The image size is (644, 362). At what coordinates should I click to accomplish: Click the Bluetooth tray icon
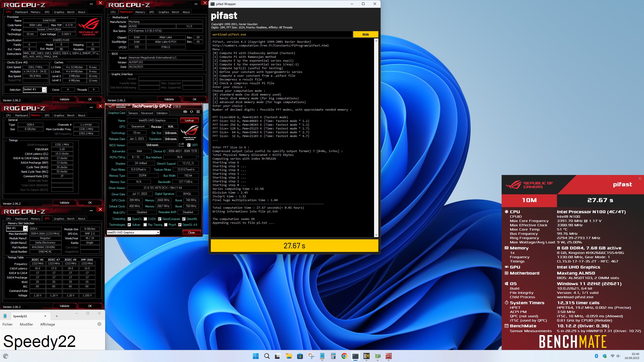point(596,356)
